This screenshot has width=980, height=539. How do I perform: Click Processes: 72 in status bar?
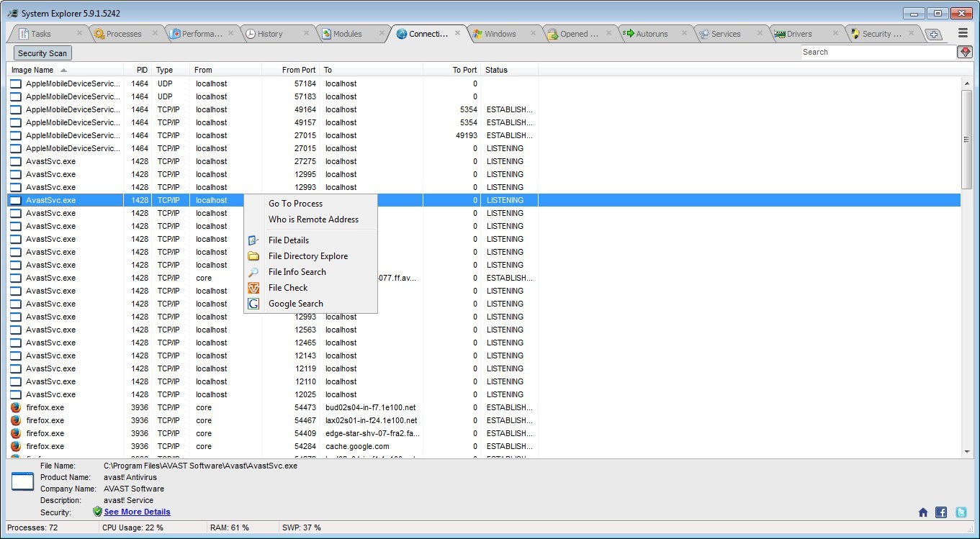coord(32,527)
